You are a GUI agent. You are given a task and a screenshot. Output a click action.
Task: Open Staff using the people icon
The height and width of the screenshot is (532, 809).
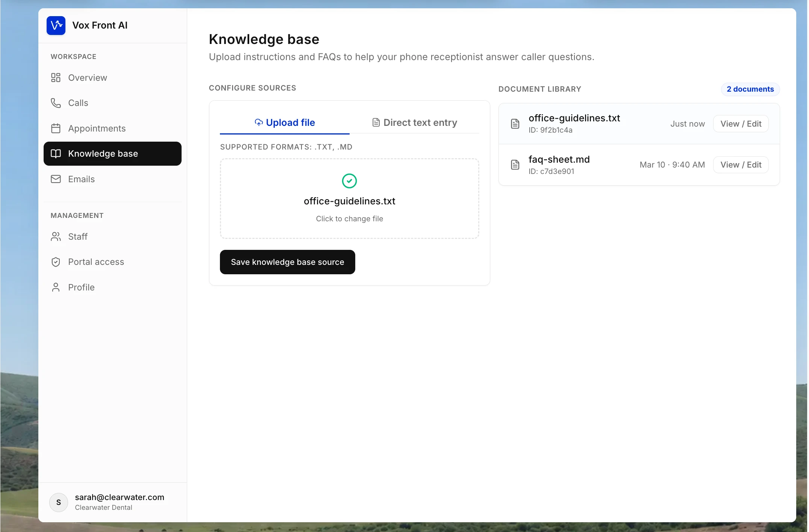coord(56,237)
